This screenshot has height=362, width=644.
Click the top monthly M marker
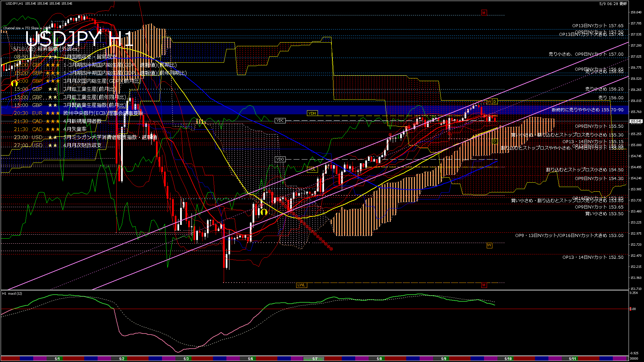pos(484,13)
